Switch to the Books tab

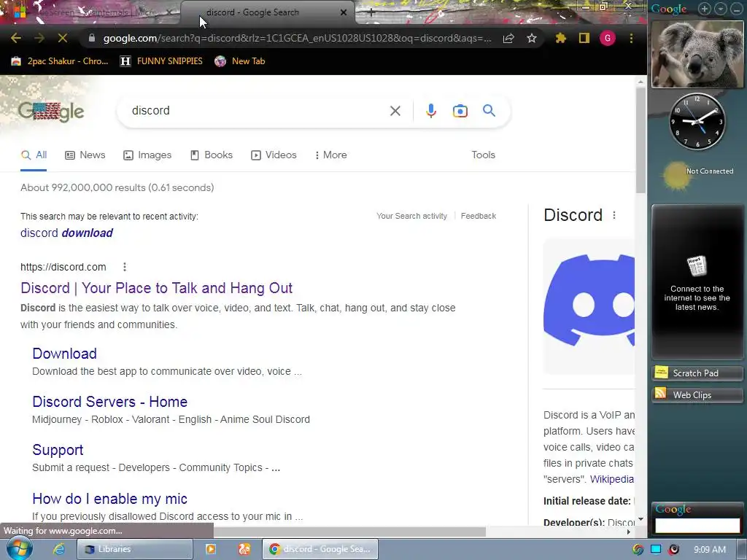pyautogui.click(x=212, y=155)
